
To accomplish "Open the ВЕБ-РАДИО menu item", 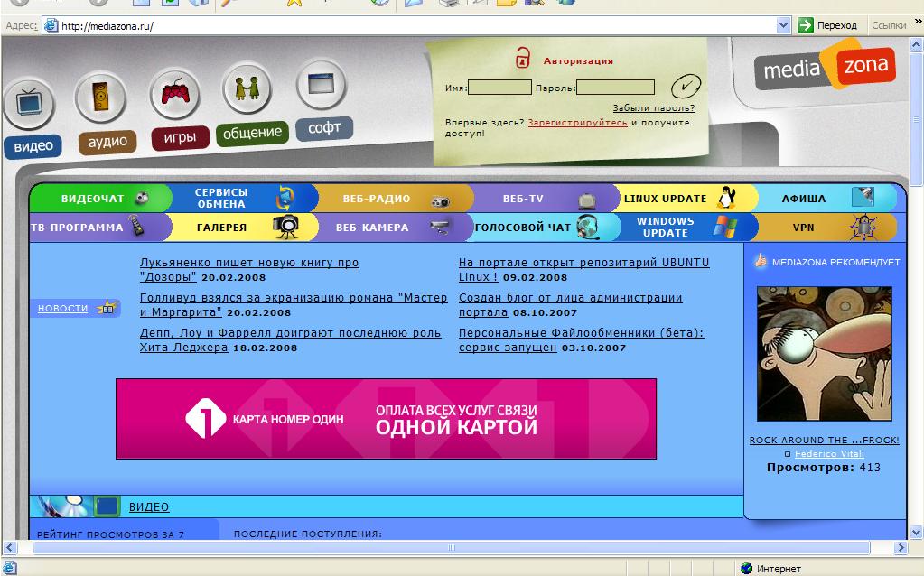I will click(x=377, y=199).
